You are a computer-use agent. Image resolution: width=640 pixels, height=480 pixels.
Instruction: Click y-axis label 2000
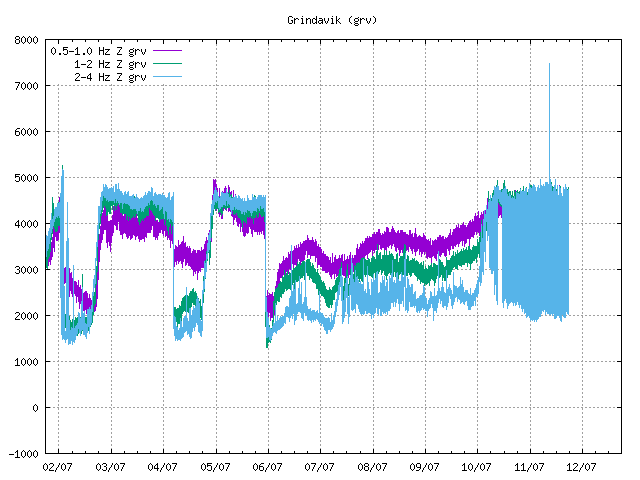[26, 316]
